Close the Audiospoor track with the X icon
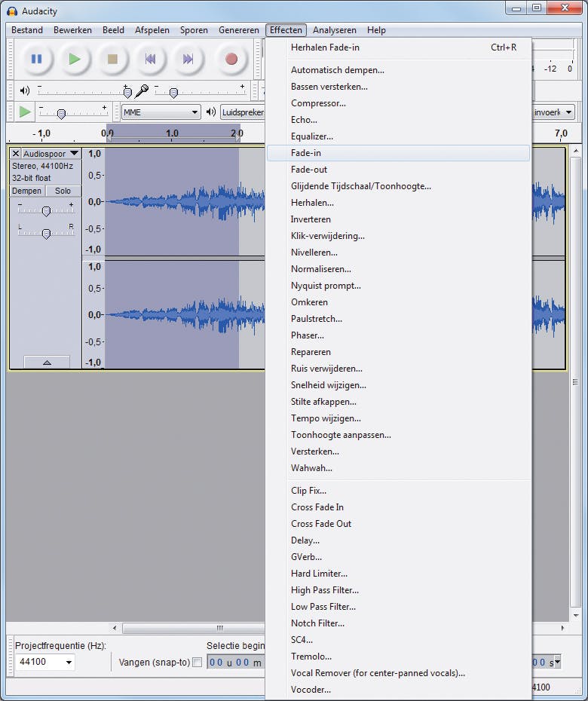Viewport: 588px width, 701px height. (16, 153)
